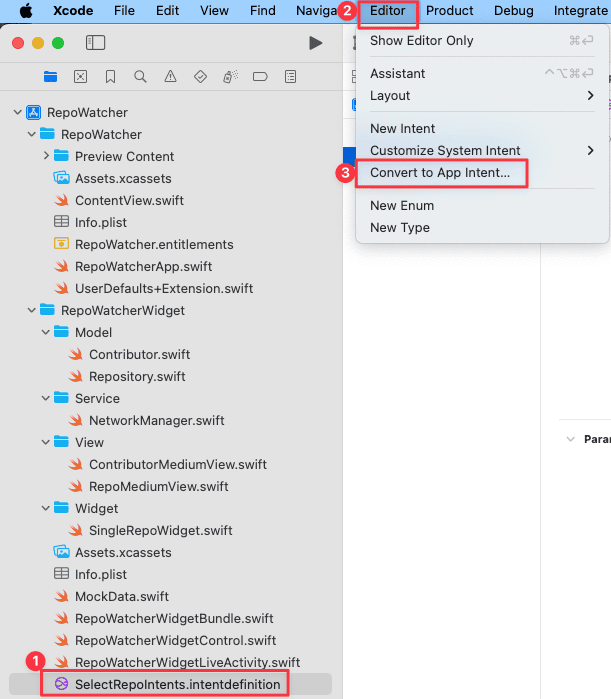611x699 pixels.
Task: Collapse the Service folder
Action: [x=46, y=398]
